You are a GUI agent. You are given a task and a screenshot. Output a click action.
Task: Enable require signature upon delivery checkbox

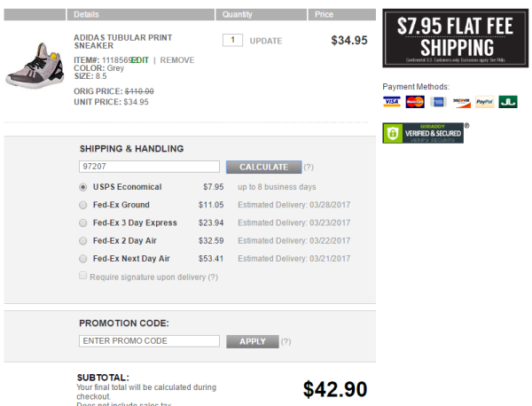point(82,276)
